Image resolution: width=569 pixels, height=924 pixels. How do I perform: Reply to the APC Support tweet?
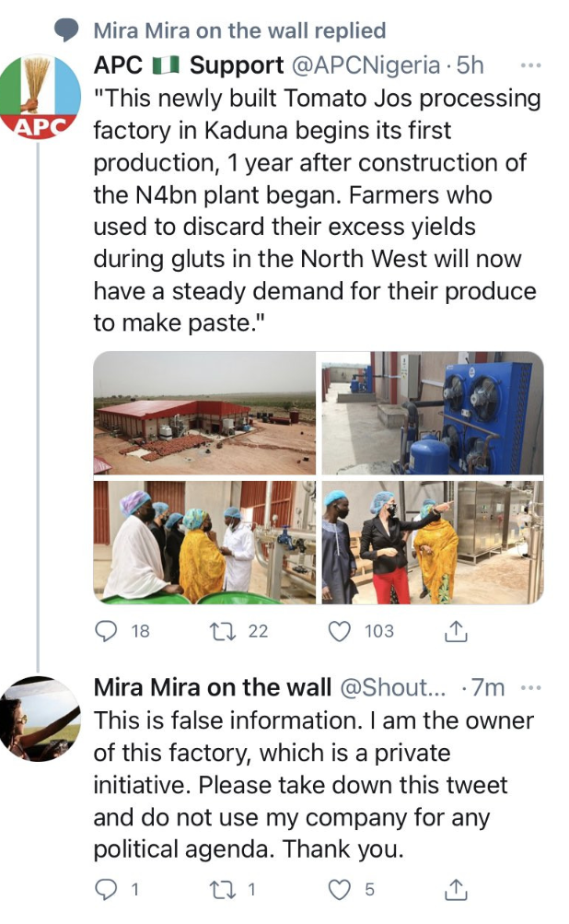coord(109,631)
